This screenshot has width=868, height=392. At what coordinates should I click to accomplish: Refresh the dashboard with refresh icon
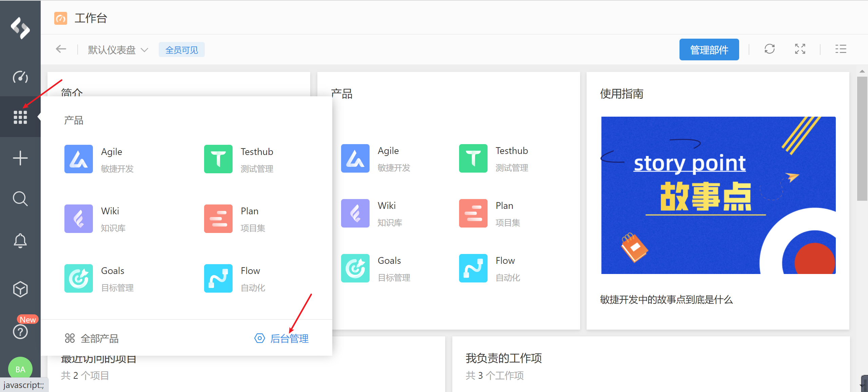pos(769,49)
